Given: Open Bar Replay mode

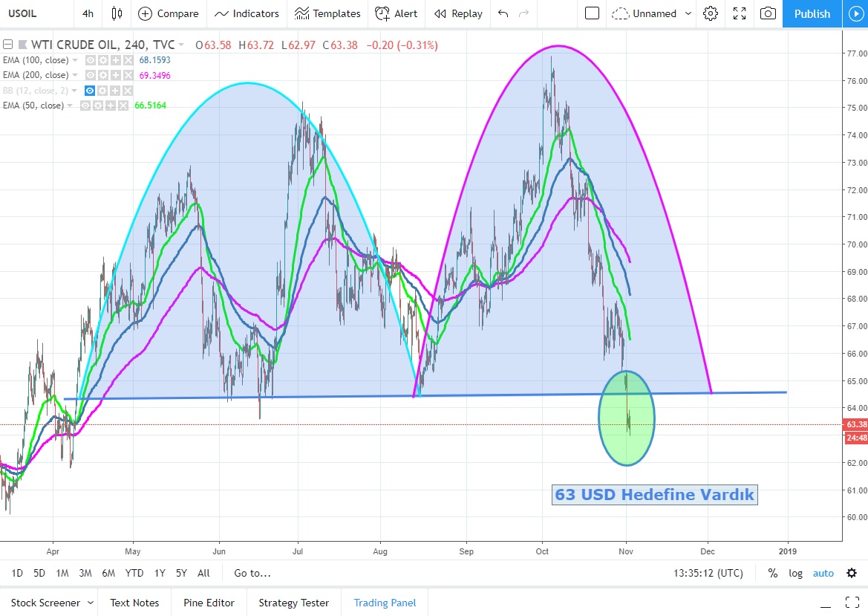Looking at the screenshot, I should (x=458, y=13).
